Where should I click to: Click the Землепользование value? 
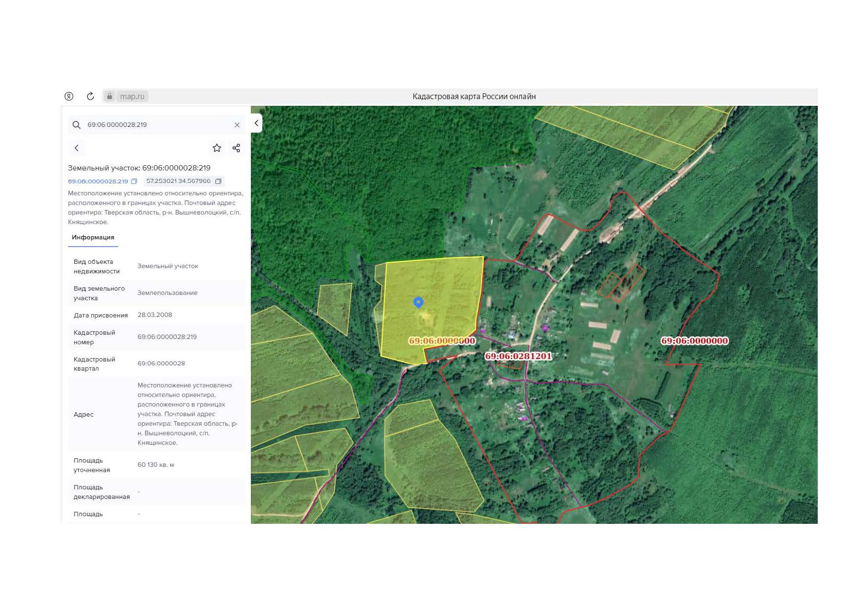point(168,293)
